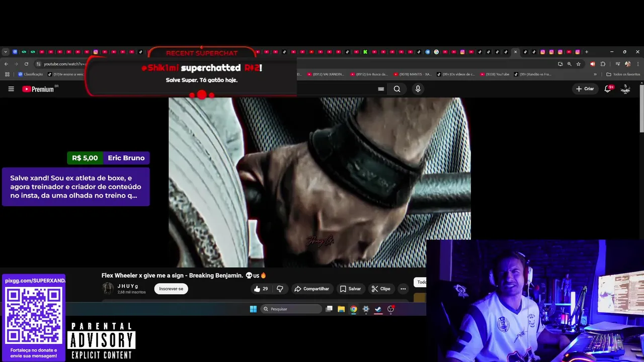Go back with the browser back arrow
This screenshot has width=644, height=362.
tap(6, 64)
